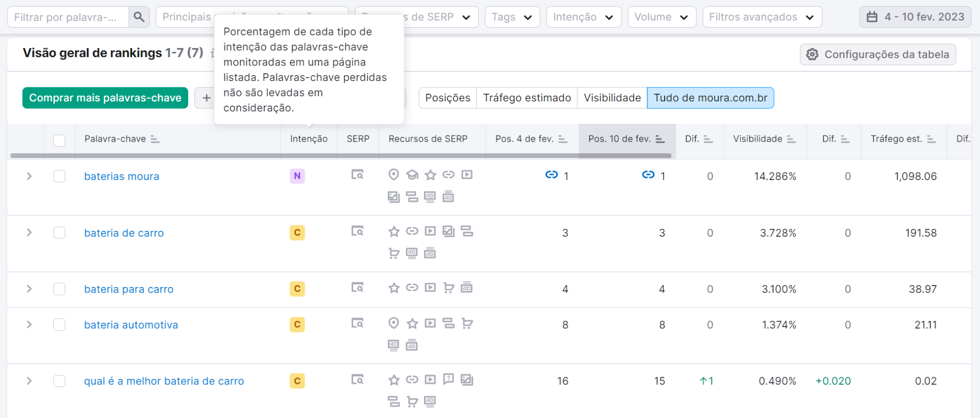This screenshot has width=980, height=418.
Task: Click the purple N intent badge for baterias moura
Action: (297, 176)
